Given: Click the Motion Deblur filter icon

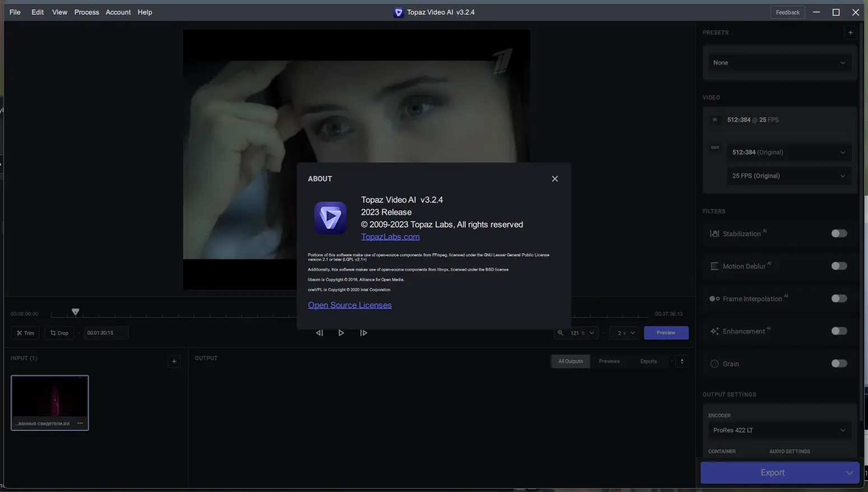Looking at the screenshot, I should pyautogui.click(x=715, y=266).
